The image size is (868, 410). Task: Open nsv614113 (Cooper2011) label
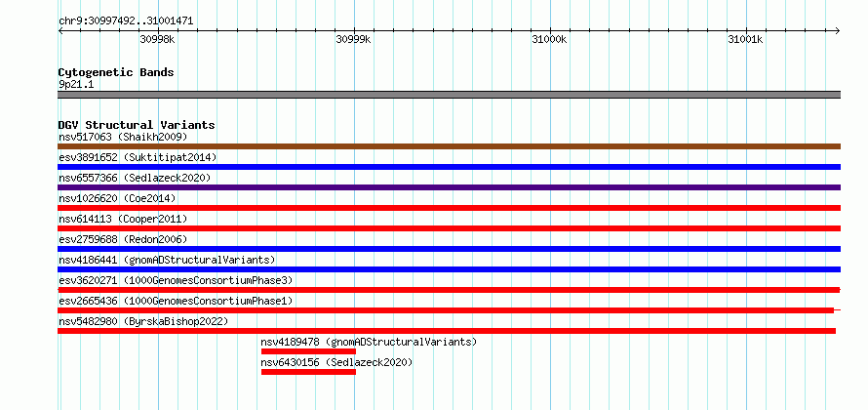123,219
